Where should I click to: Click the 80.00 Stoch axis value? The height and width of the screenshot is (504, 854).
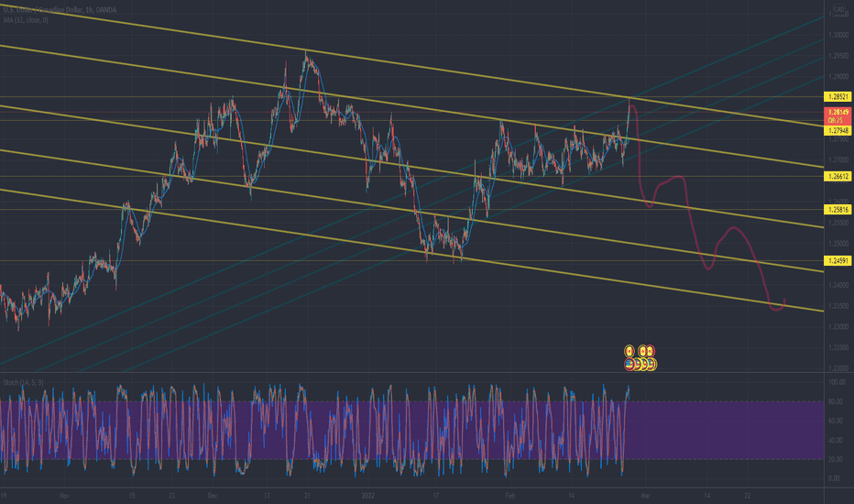834,401
